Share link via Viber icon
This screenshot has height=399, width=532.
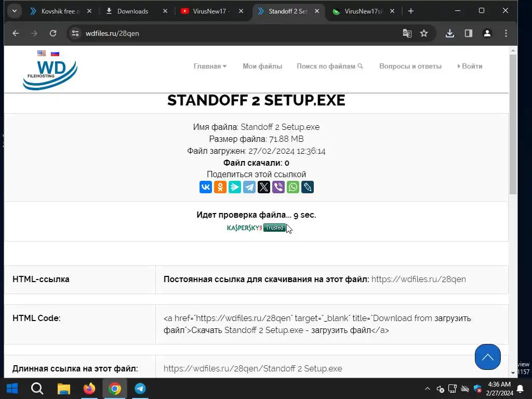tap(278, 187)
